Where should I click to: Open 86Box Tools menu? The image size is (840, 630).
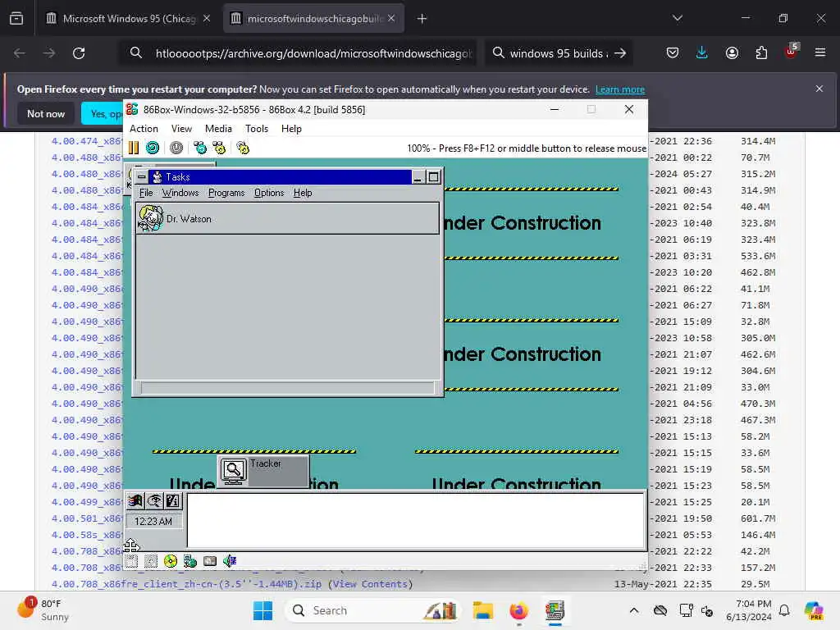click(257, 129)
